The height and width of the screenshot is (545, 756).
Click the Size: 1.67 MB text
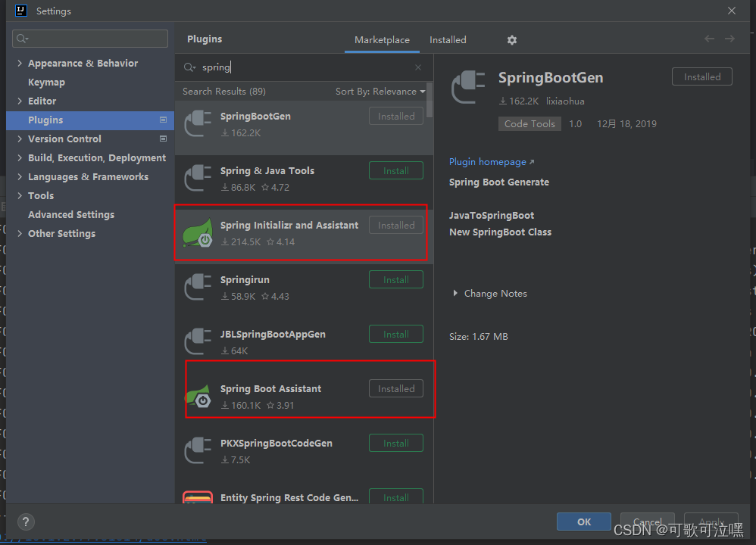tap(478, 336)
